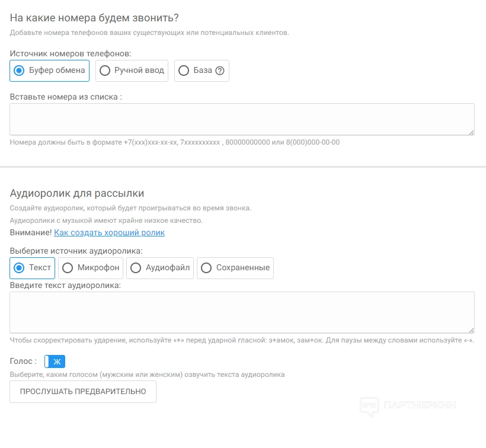Click the На какие номера будем звонить heading
The width and height of the screenshot is (486, 448).
tap(94, 18)
